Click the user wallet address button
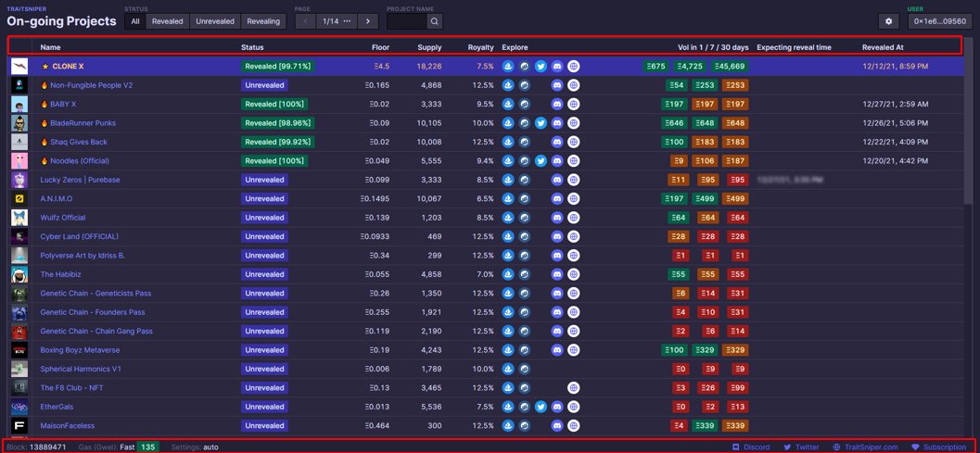Viewport: 980px width, 453px height. [x=939, y=21]
